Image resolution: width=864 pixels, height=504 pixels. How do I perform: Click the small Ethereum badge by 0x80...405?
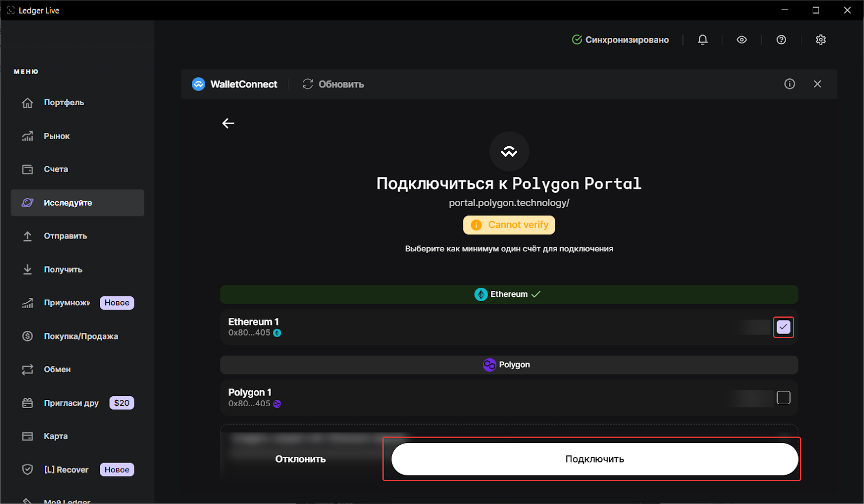277,333
